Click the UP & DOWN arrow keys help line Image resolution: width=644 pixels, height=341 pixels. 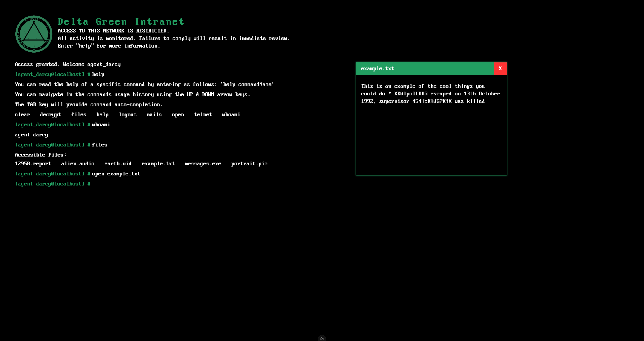[133, 94]
